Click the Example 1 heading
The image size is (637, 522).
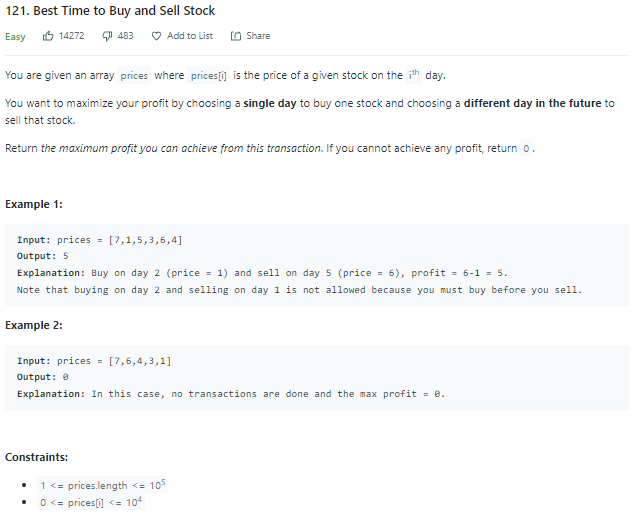coord(34,204)
